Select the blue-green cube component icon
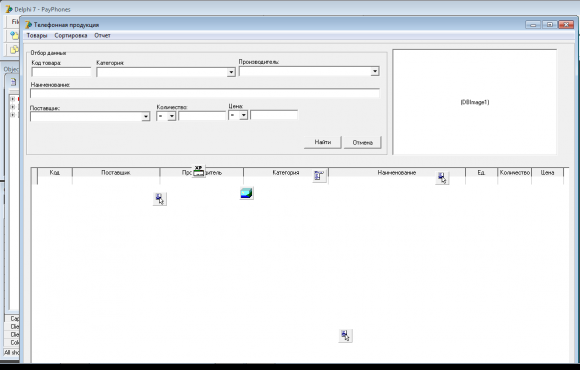 point(246,193)
